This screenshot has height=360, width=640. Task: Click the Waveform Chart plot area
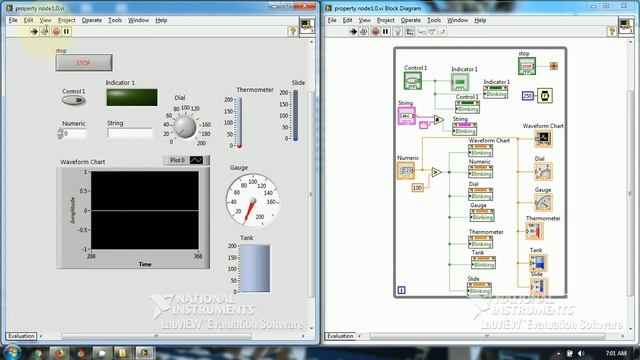point(144,210)
